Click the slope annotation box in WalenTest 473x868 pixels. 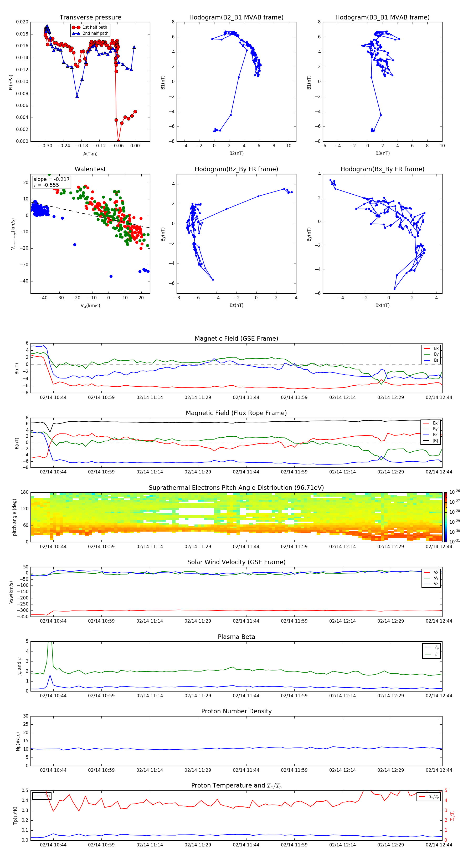click(52, 182)
